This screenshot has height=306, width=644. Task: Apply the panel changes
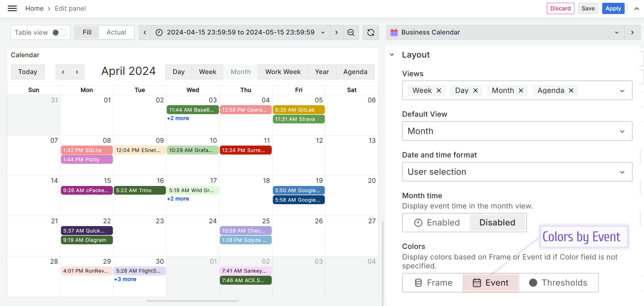pos(613,8)
